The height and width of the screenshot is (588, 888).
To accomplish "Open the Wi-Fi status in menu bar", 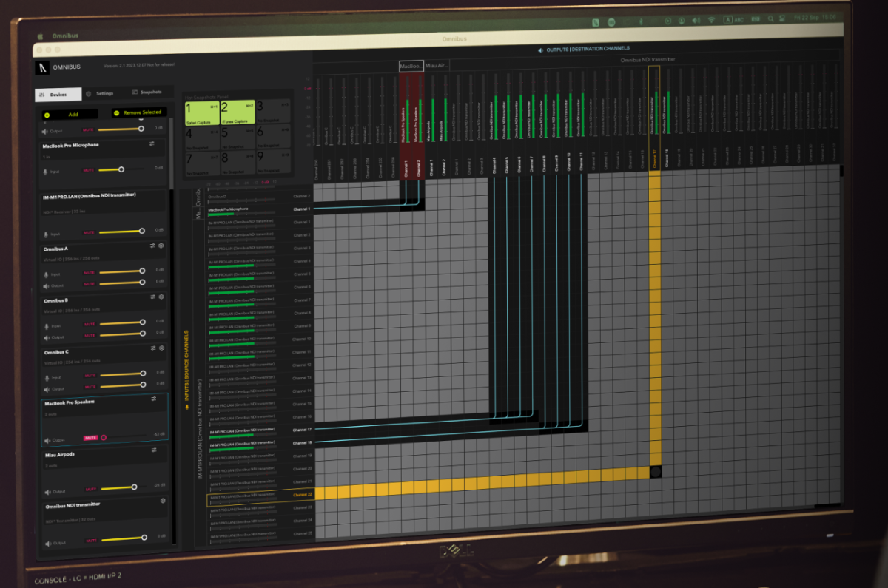I will click(x=711, y=18).
